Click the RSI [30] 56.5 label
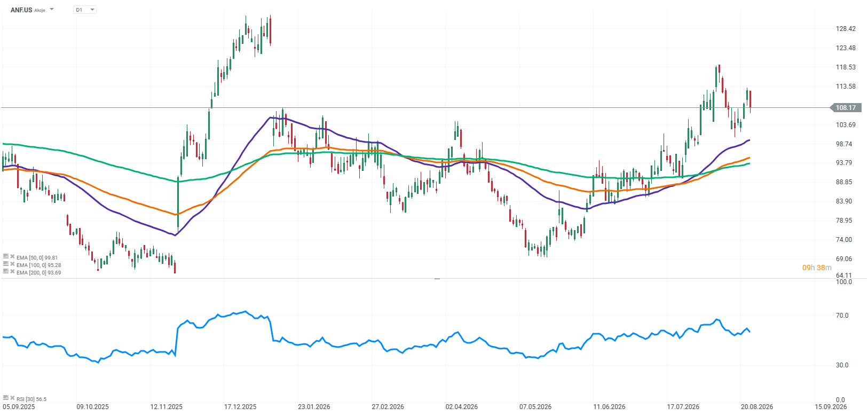 coord(31,399)
